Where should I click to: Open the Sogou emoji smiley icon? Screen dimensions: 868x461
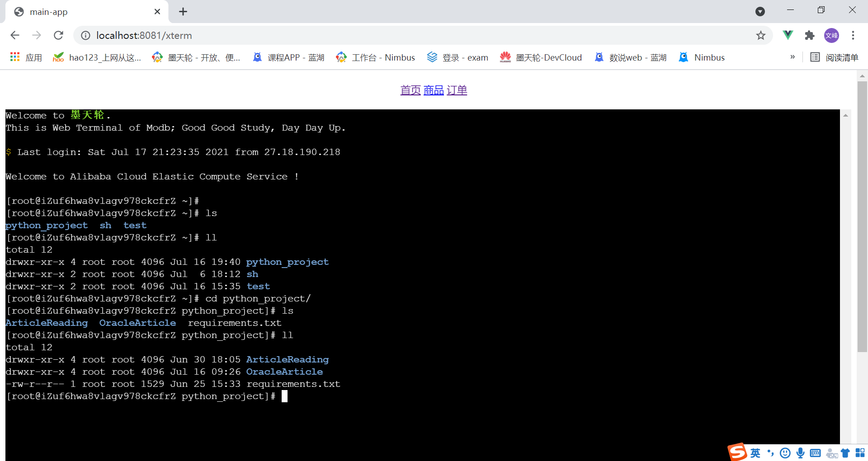click(785, 453)
